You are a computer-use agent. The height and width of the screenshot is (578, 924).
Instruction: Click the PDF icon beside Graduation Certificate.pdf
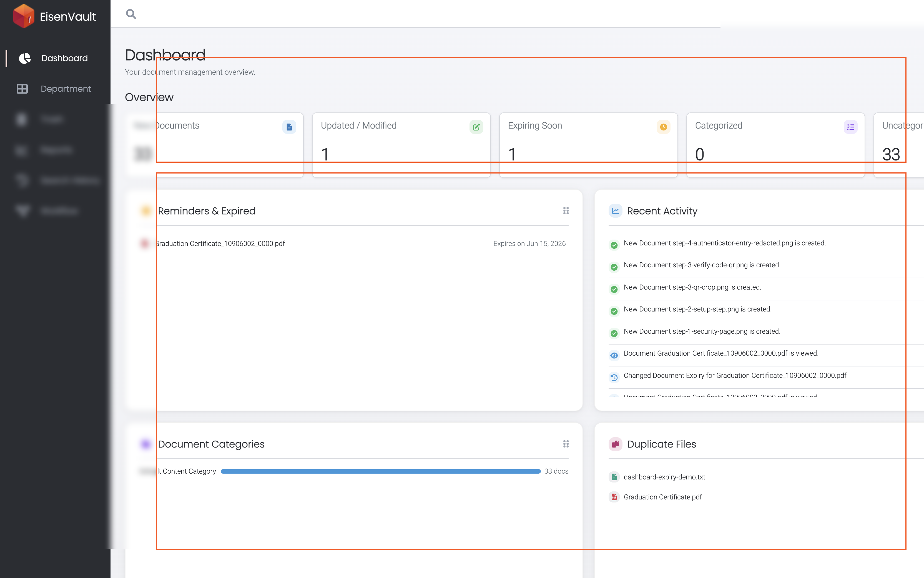pyautogui.click(x=614, y=497)
